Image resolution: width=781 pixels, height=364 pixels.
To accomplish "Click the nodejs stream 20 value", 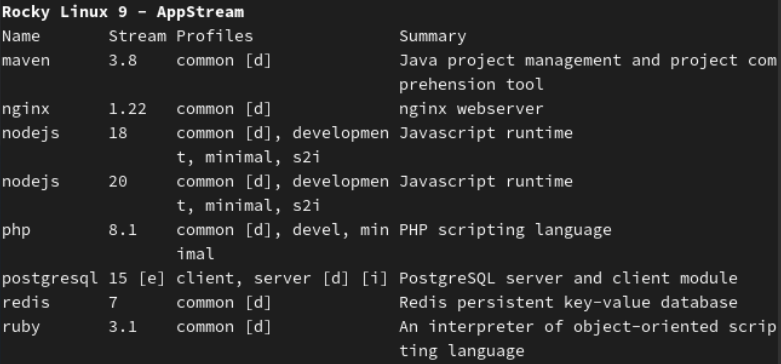I will pos(118,182).
